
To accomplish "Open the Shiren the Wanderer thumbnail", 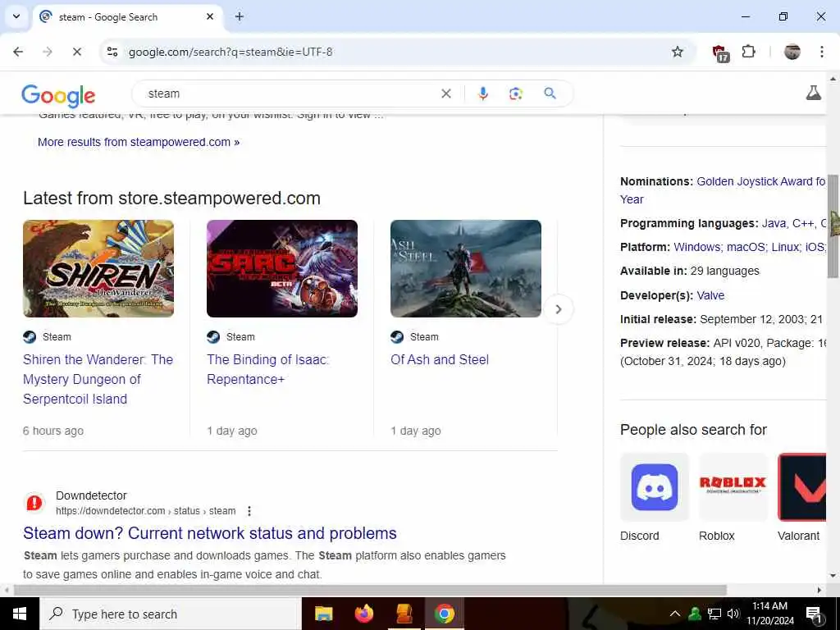I will point(98,268).
